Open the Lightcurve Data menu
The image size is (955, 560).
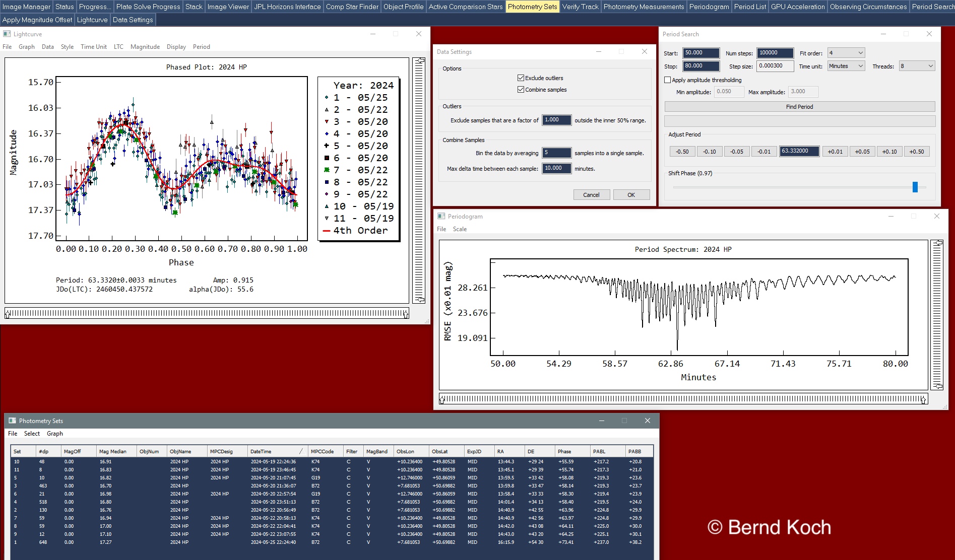click(x=48, y=46)
